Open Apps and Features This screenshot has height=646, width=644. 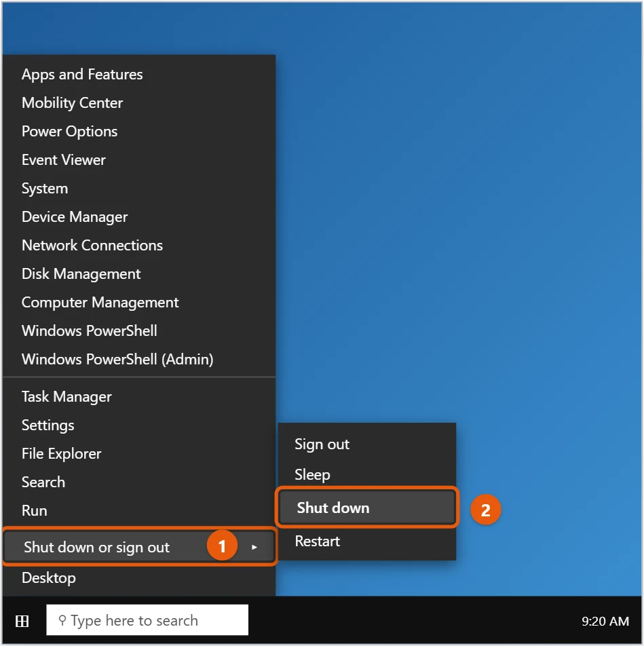pyautogui.click(x=139, y=75)
